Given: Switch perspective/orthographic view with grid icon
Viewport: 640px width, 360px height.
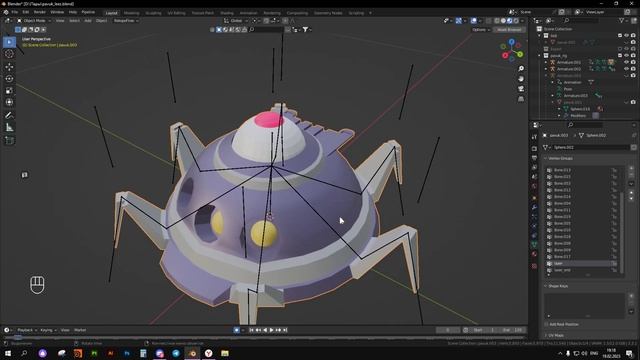Looking at the screenshot, I should tap(521, 99).
